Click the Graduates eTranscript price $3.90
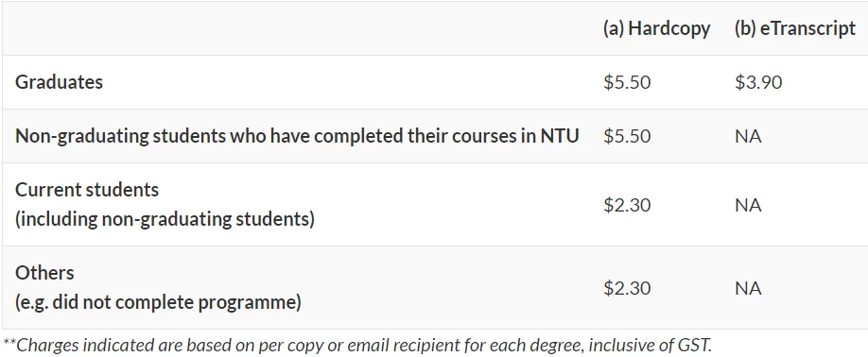The image size is (868, 357). click(758, 82)
